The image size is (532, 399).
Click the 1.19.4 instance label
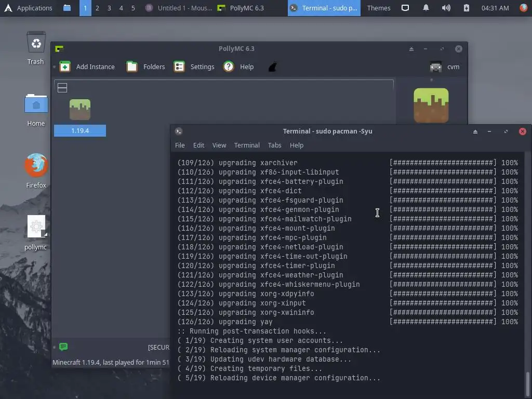point(80,130)
